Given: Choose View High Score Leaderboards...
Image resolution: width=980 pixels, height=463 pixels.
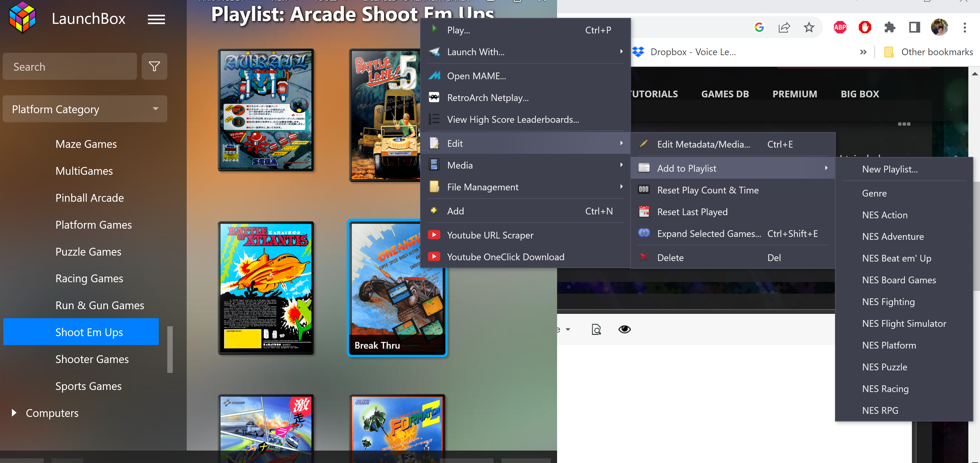Looking at the screenshot, I should point(525,119).
